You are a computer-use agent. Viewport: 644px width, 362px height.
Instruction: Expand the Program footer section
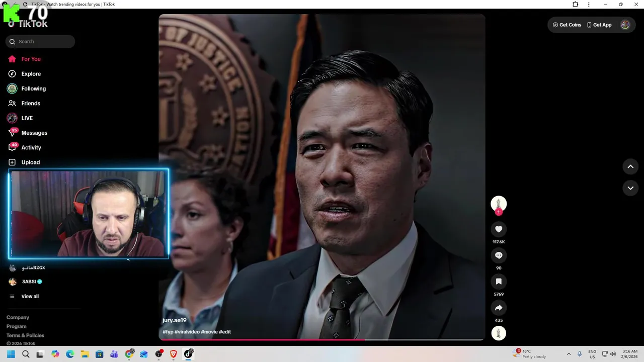tap(16, 326)
